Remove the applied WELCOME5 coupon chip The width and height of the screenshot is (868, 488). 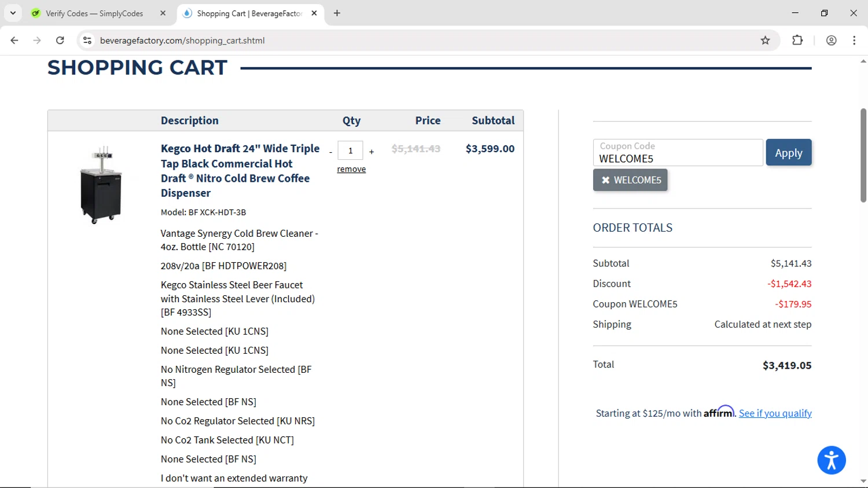(x=630, y=180)
